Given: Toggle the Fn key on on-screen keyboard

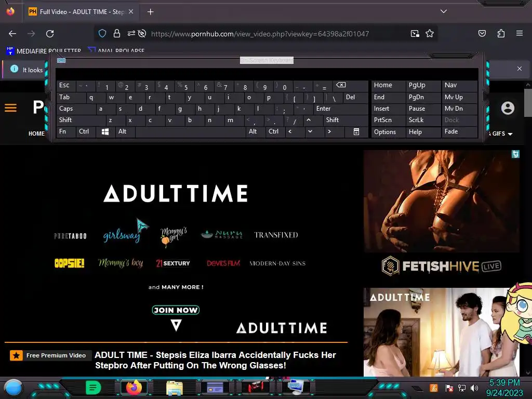Looking at the screenshot, I should pos(66,131).
